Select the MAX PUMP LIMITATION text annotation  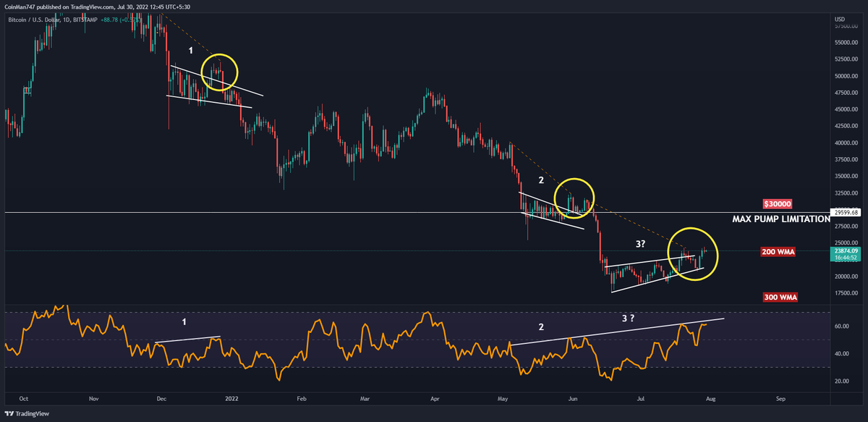(780, 219)
